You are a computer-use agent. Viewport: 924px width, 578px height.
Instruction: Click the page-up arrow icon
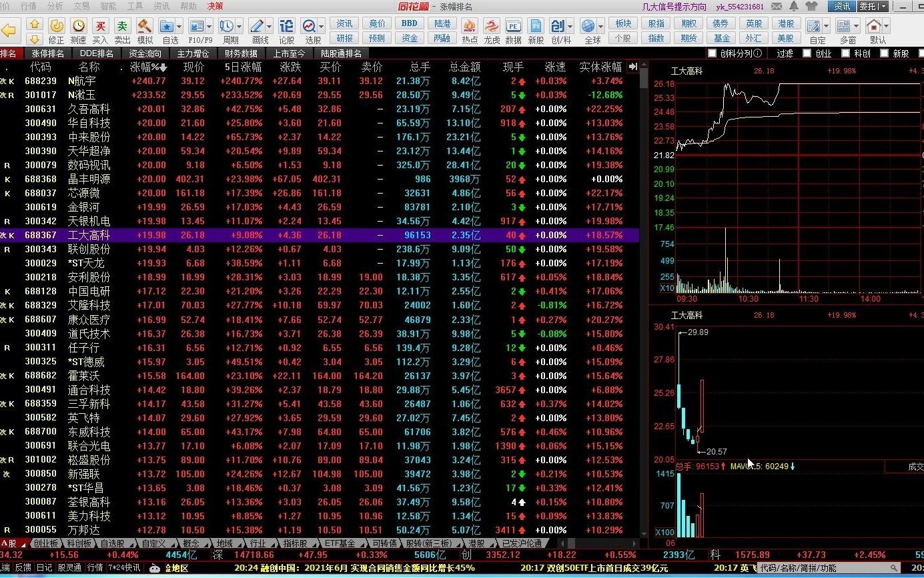click(x=35, y=24)
